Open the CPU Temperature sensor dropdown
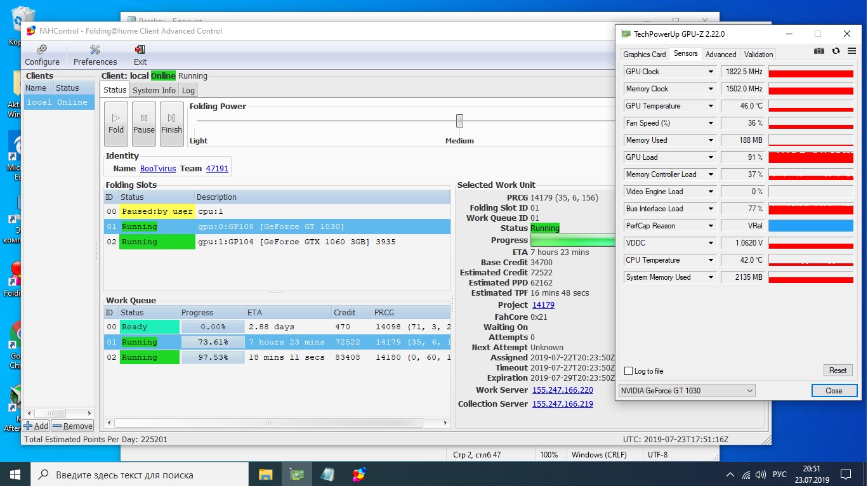 [x=711, y=260]
